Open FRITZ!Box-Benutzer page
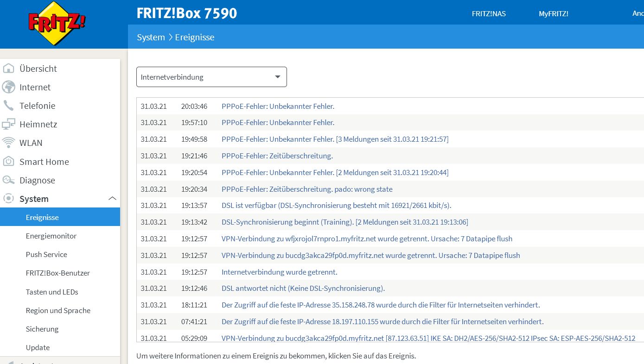 coord(57,273)
